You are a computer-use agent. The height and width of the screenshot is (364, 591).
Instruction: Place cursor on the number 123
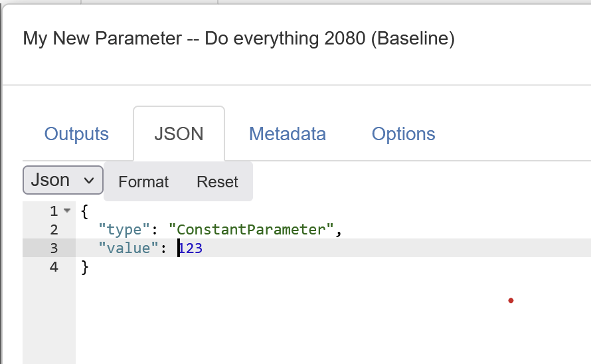(x=191, y=248)
